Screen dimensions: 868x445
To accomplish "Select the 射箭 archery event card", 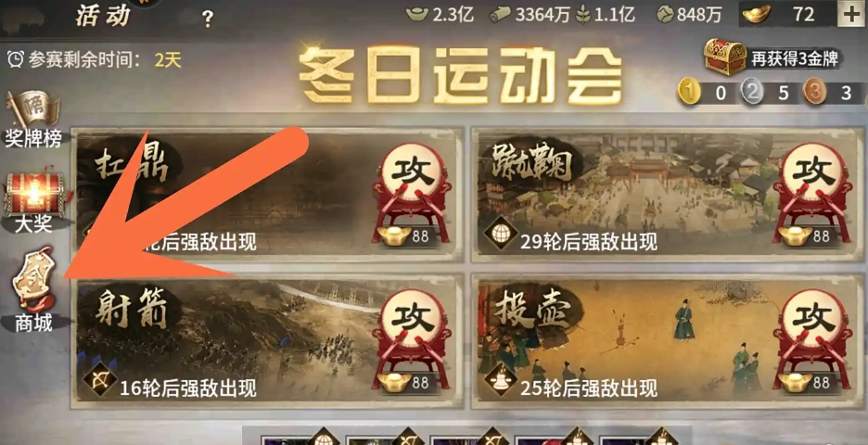I will (268, 341).
